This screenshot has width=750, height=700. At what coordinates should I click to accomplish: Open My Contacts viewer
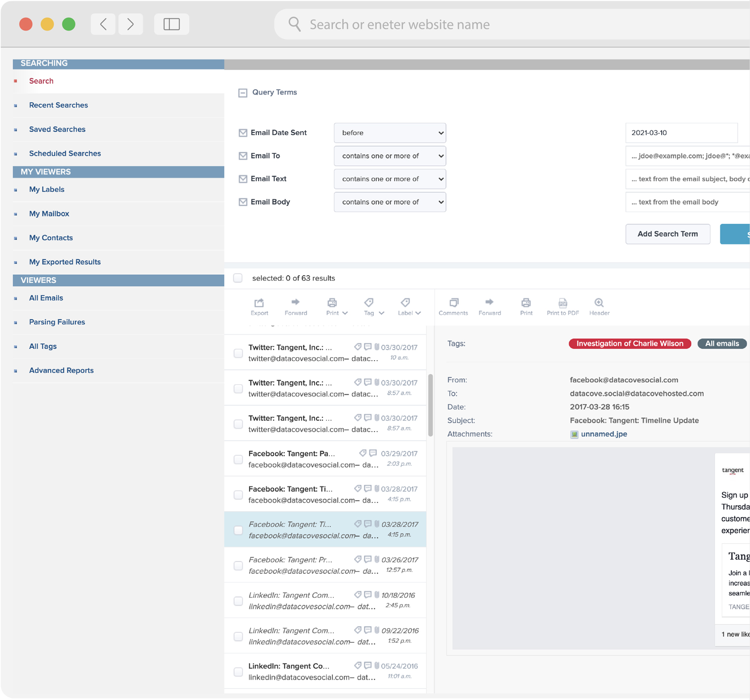(51, 238)
